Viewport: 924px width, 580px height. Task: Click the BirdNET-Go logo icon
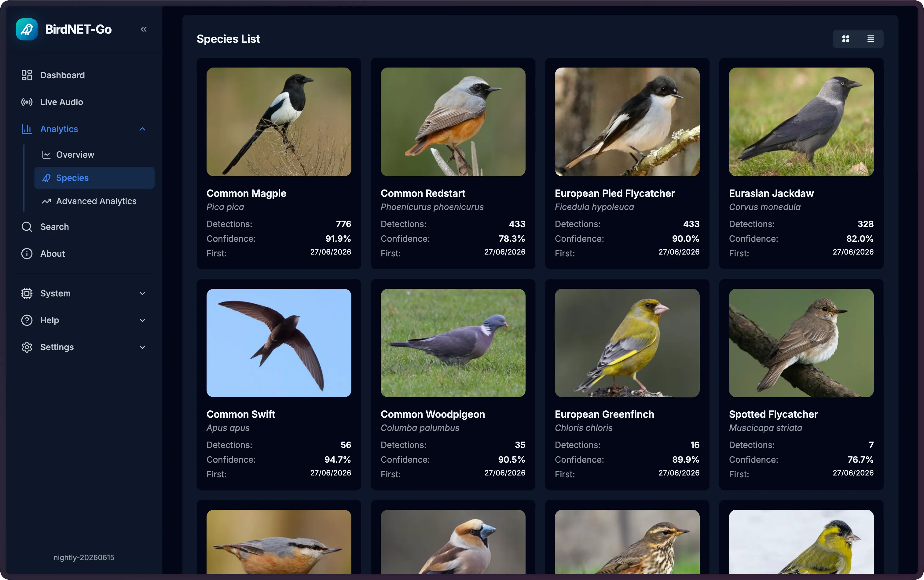27,30
